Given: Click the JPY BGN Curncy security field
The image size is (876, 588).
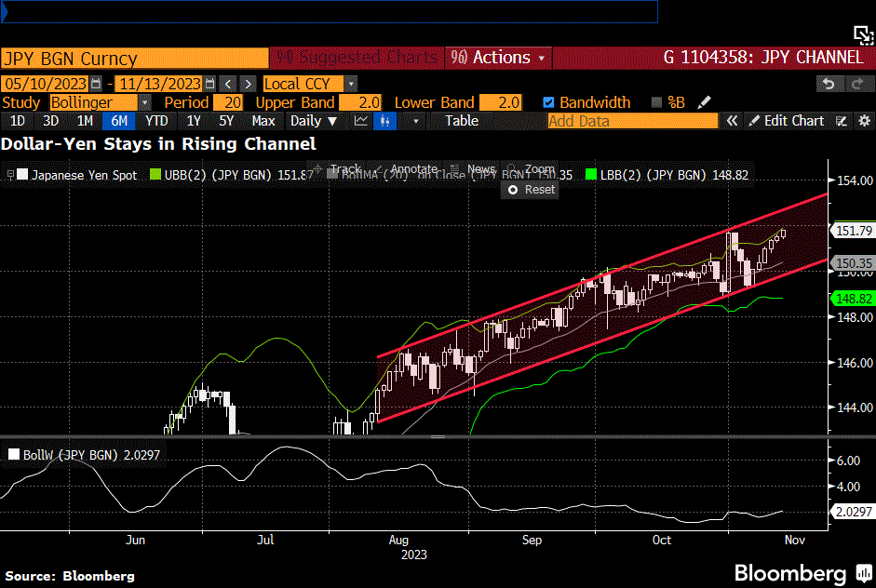Looking at the screenshot, I should pos(135,58).
